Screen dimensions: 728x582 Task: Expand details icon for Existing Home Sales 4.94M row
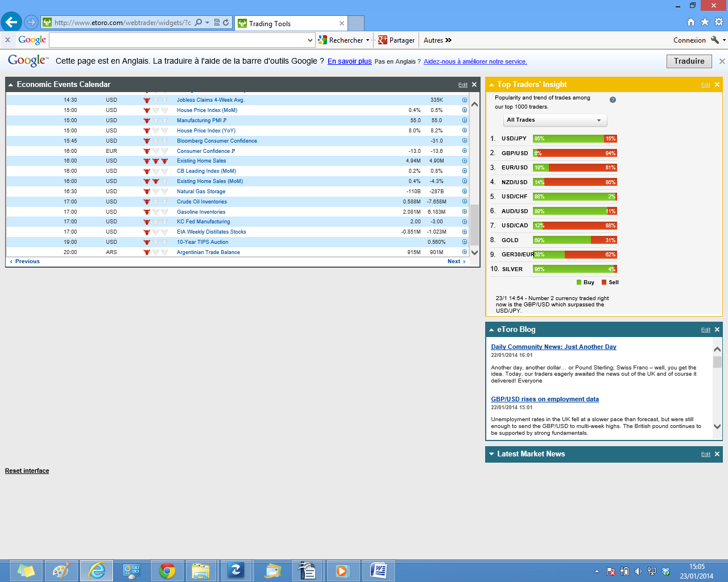464,161
